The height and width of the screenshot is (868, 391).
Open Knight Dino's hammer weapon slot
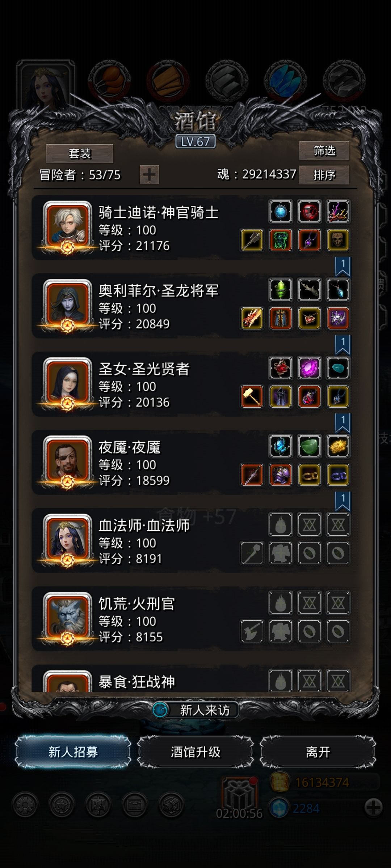point(252,240)
